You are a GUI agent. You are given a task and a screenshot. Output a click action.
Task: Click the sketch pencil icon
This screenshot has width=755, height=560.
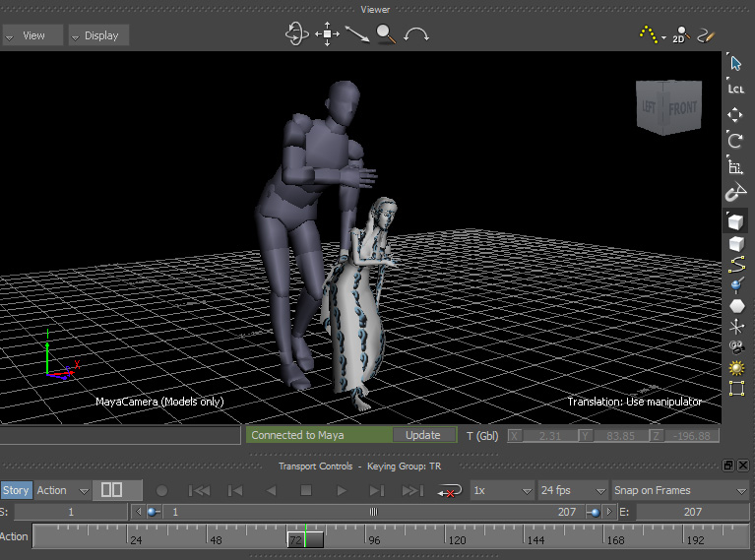pyautogui.click(x=706, y=35)
